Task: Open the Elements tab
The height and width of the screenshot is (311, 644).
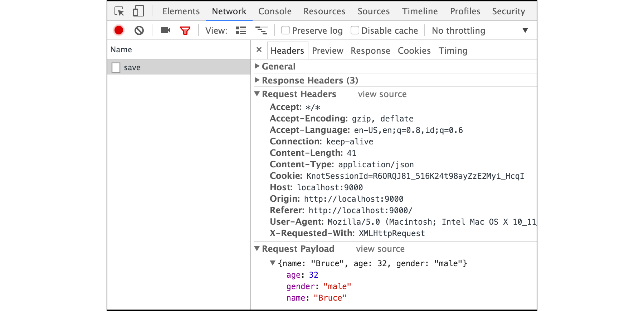Action: pyautogui.click(x=181, y=11)
